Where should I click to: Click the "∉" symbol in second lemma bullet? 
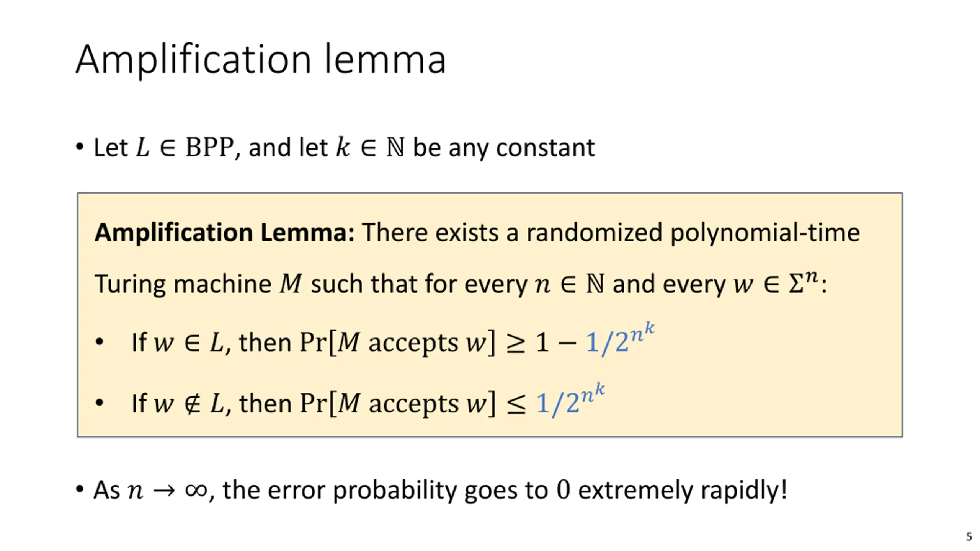192,404
